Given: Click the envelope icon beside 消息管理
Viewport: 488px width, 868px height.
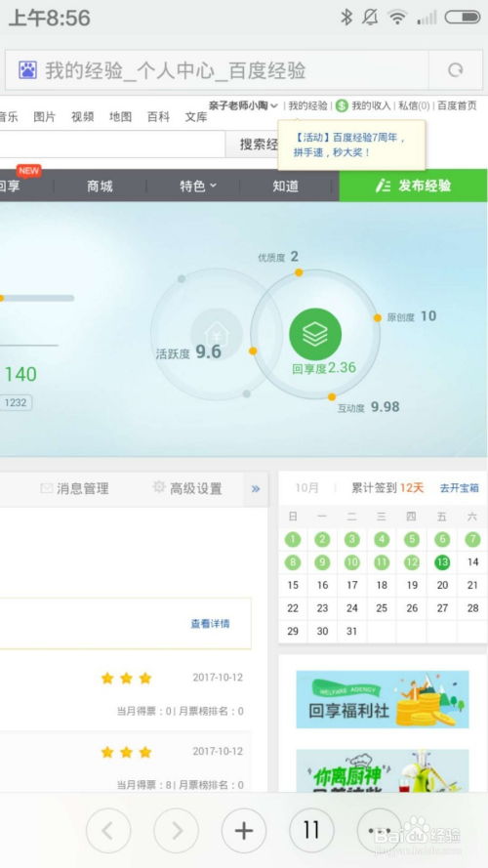Looking at the screenshot, I should click(47, 488).
